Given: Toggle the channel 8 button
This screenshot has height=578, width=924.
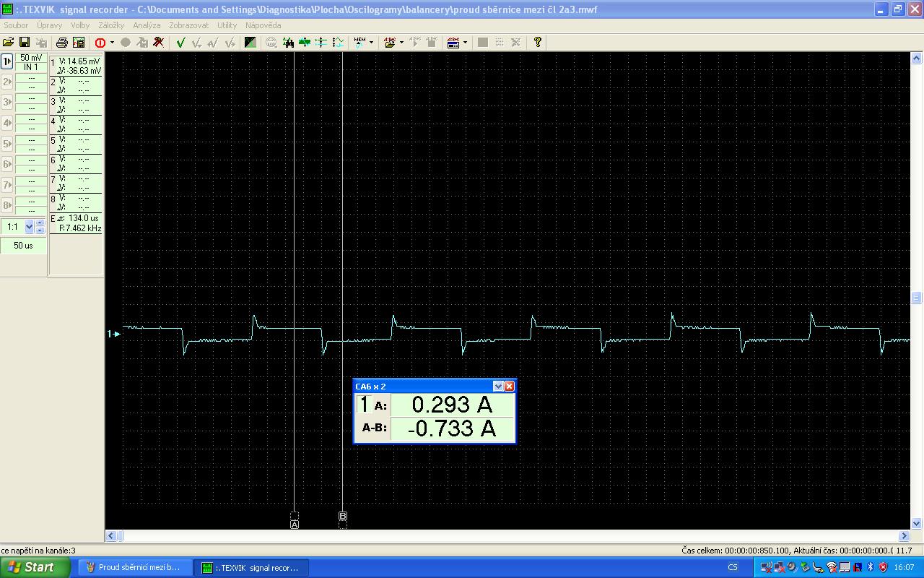Looking at the screenshot, I should pos(7,204).
